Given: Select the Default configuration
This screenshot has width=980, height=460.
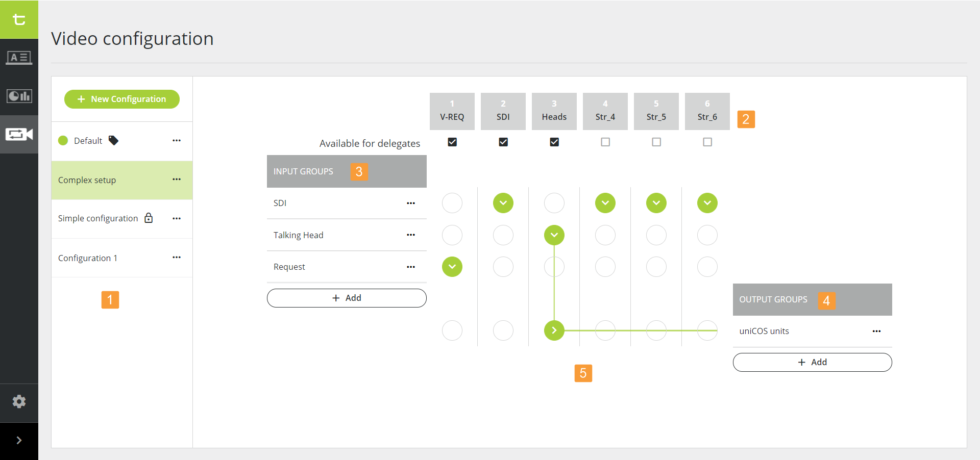Looking at the screenshot, I should tap(88, 141).
